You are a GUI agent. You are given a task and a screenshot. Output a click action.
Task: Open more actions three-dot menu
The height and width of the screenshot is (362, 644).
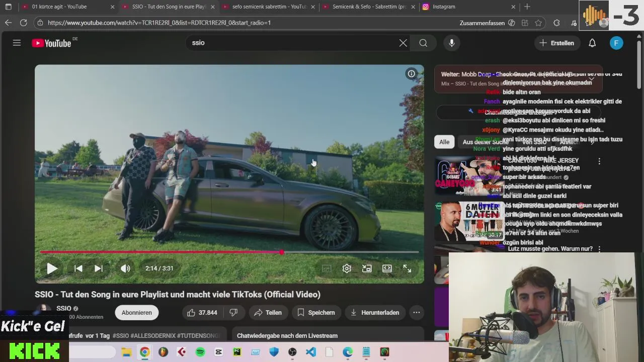(417, 312)
